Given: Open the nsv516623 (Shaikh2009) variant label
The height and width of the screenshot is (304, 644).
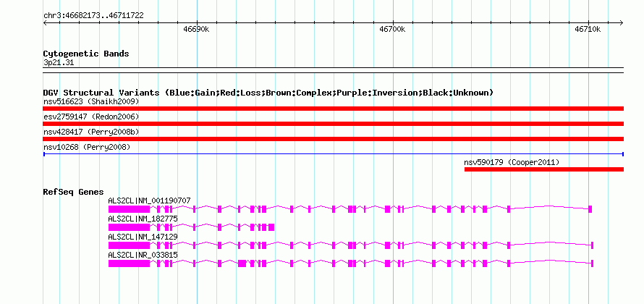Looking at the screenshot, I should pyautogui.click(x=91, y=101).
